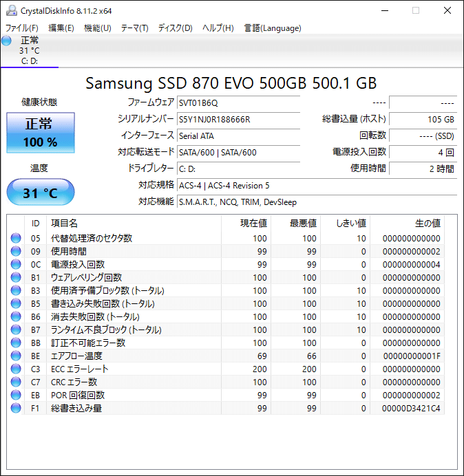This screenshot has width=464, height=476.
Task: Click status orb for ID 0C row
Action: point(16,264)
